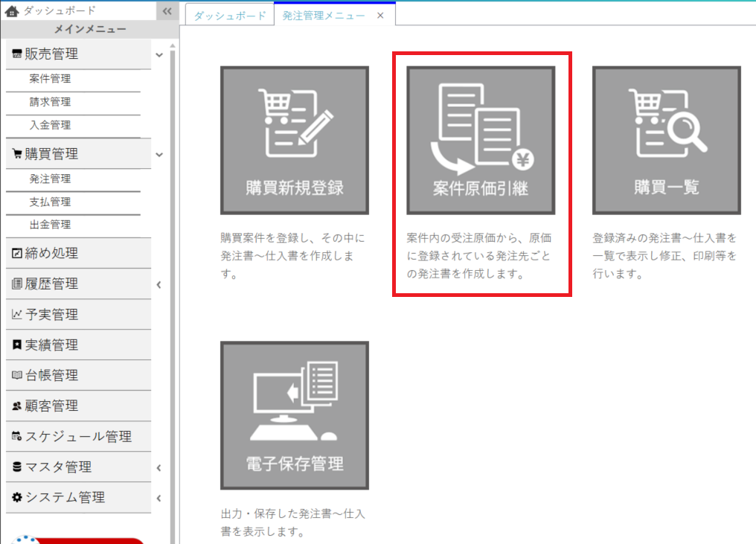
Task: Click description text starting 登録済みの発注書
Action: (665, 256)
